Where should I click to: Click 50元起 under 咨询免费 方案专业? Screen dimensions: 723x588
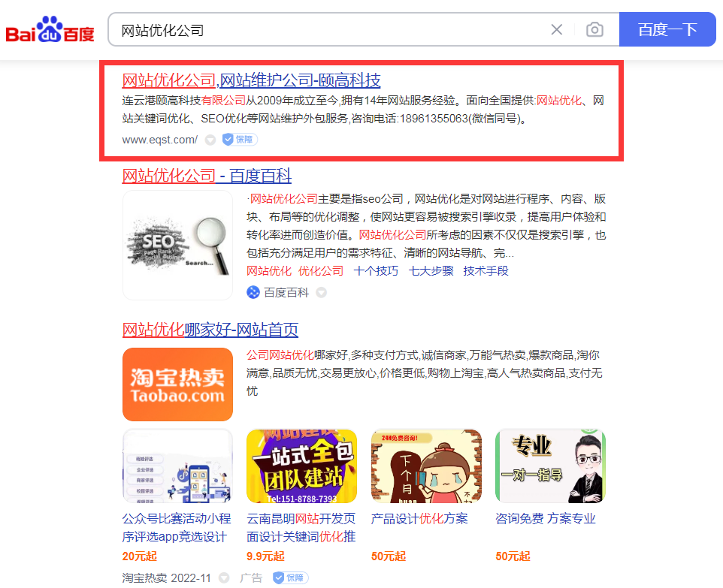point(513,556)
